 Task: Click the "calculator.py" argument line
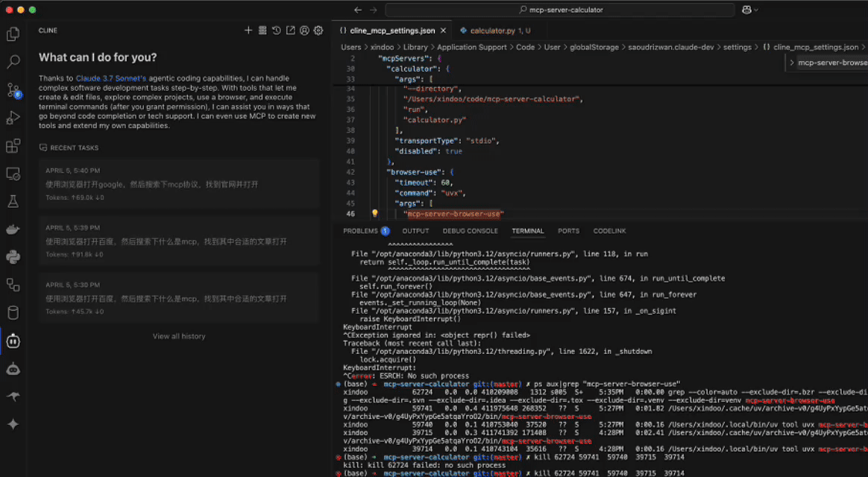pos(435,120)
